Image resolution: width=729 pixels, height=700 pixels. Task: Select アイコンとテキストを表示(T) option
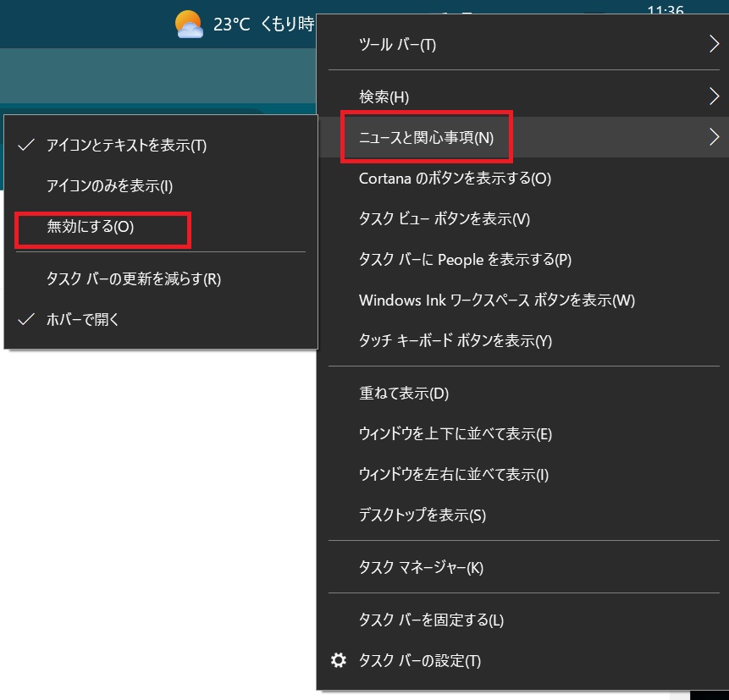click(x=161, y=145)
